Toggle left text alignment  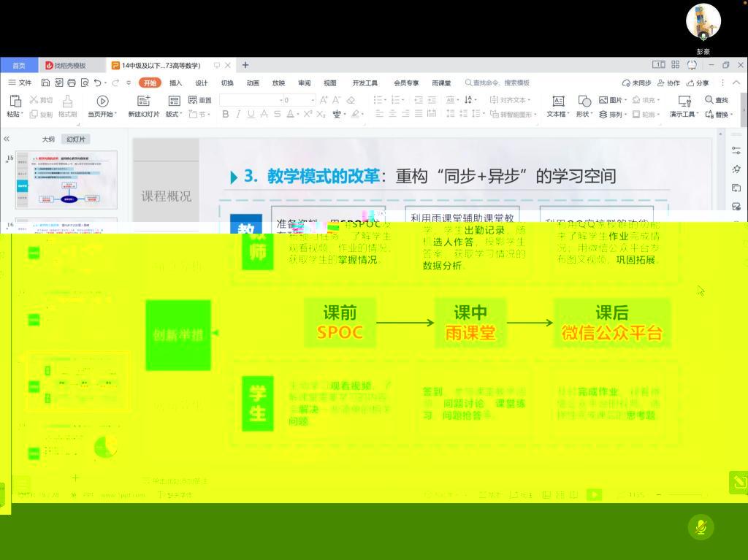pyautogui.click(x=379, y=113)
